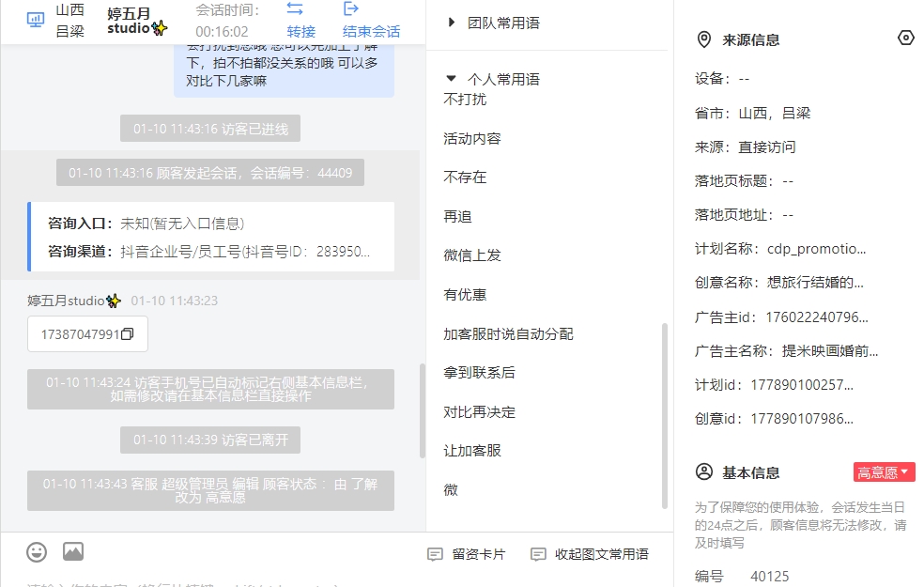Image resolution: width=924 pixels, height=587 pixels.
Task: Click the timestamp 01-10 11:43:23
Action: [175, 301]
